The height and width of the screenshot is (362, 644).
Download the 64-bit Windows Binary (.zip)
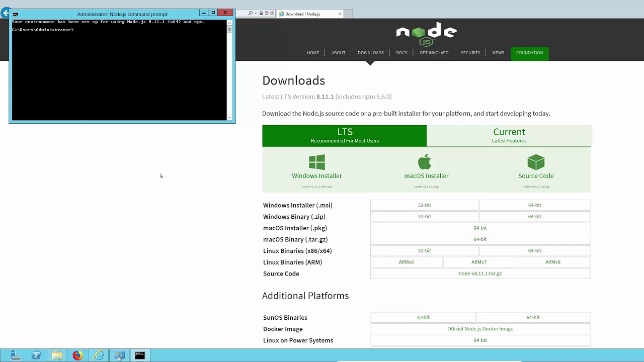pos(534,217)
